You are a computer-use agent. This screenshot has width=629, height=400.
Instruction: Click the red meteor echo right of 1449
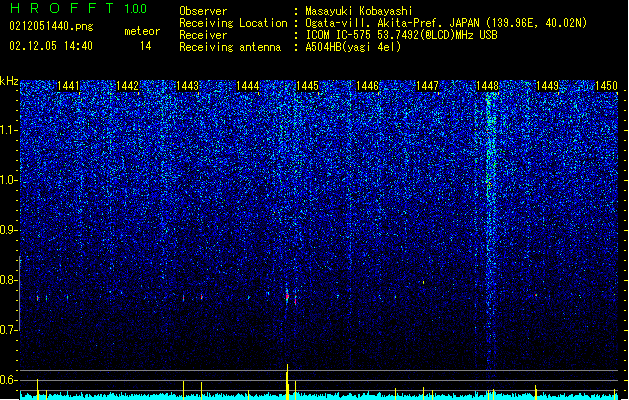[x=536, y=295]
